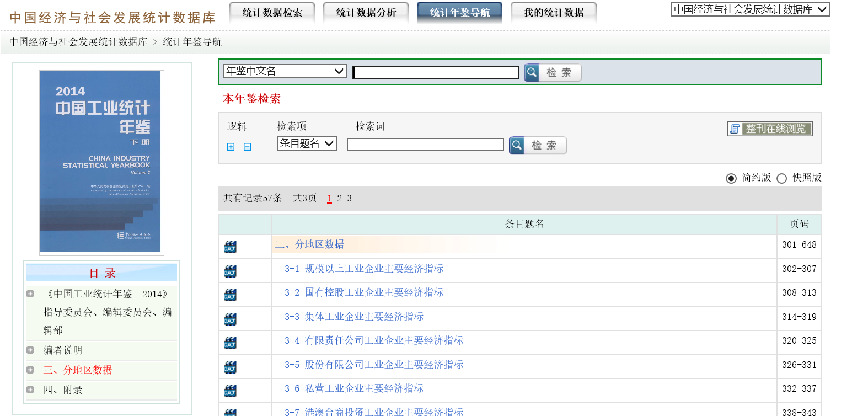Open CAJ icon for row 3-6
This screenshot has height=416, width=868.
tap(230, 391)
